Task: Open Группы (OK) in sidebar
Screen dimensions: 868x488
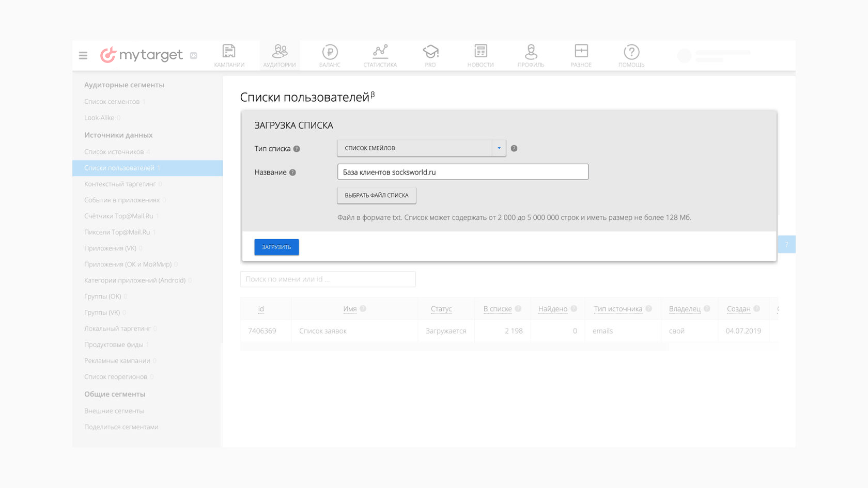Action: 103,296
